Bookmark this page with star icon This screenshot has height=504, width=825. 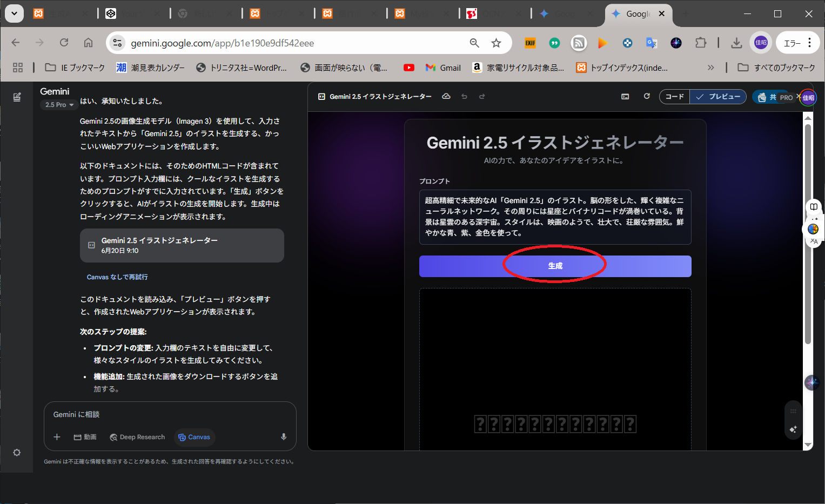tap(496, 43)
